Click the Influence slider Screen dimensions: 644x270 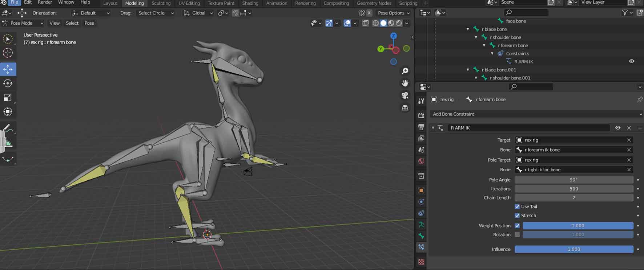[x=573, y=249]
